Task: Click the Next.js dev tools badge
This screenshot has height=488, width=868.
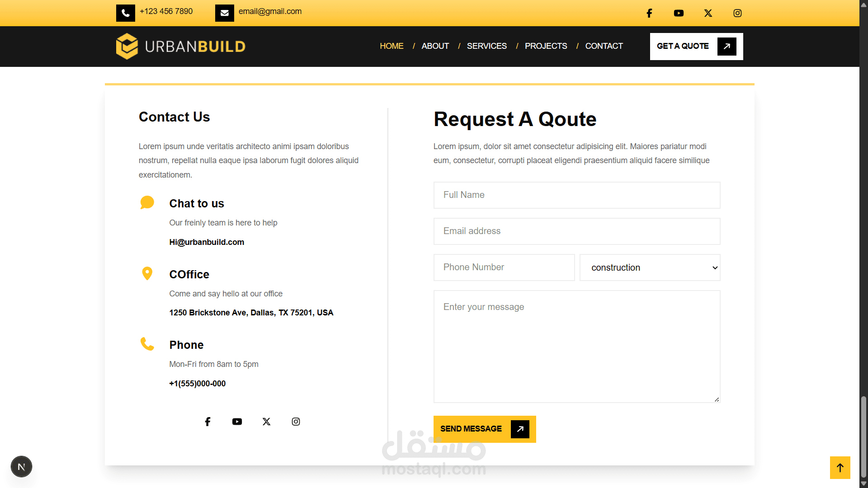Action: click(21, 467)
